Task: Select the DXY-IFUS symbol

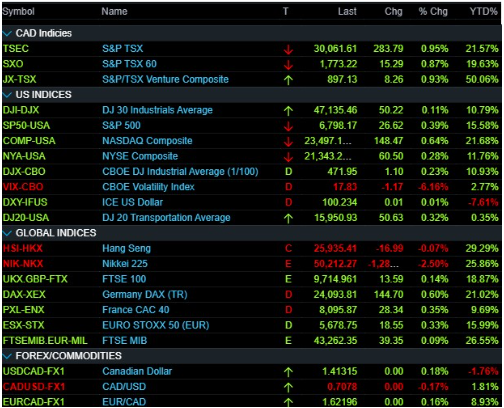Action: point(25,202)
